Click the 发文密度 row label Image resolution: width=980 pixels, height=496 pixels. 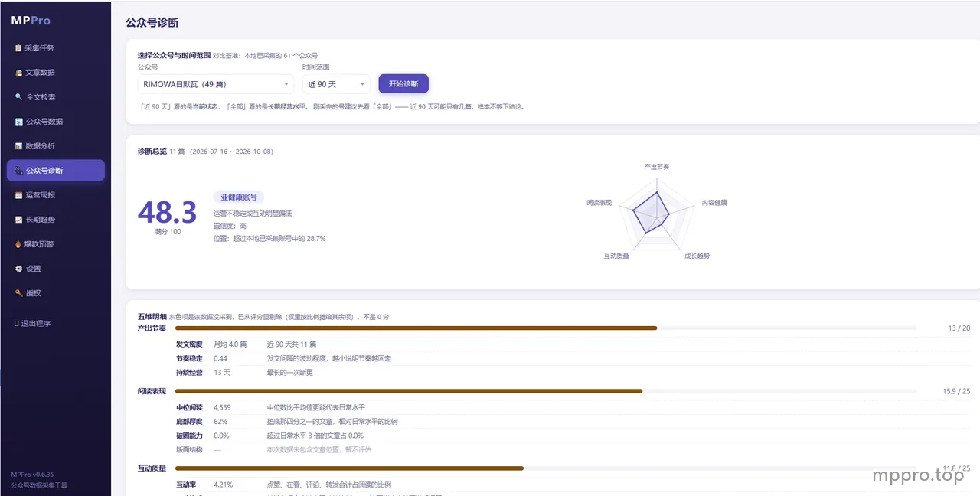point(189,344)
